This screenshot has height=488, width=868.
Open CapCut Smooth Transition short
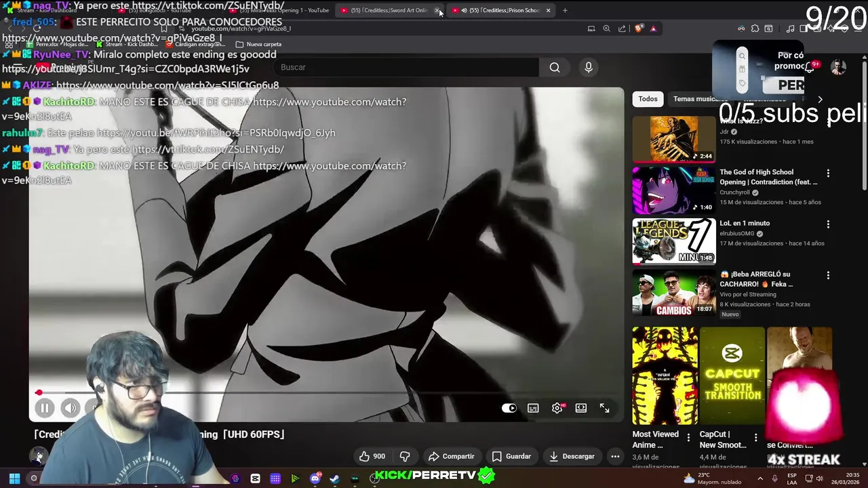[732, 376]
